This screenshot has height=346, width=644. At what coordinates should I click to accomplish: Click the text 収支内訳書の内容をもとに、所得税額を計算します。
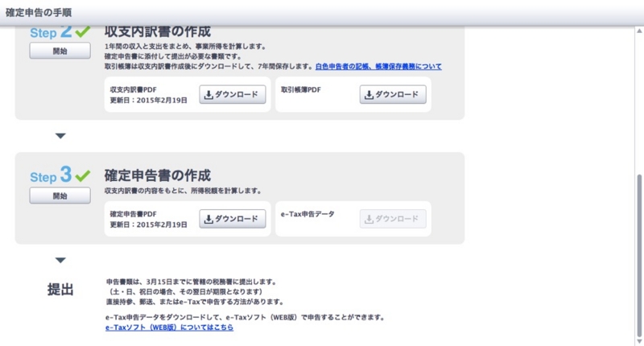183,191
